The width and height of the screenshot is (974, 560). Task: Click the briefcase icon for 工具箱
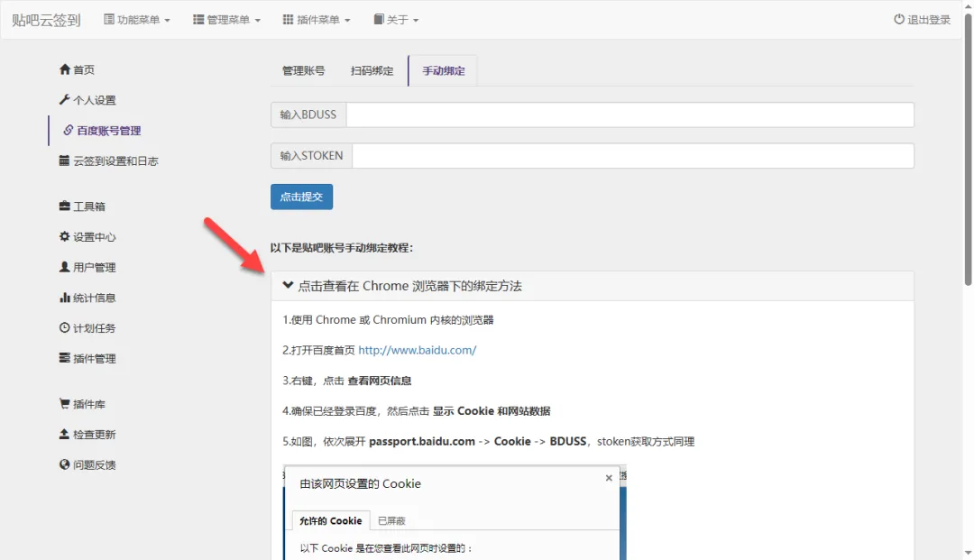tap(65, 207)
